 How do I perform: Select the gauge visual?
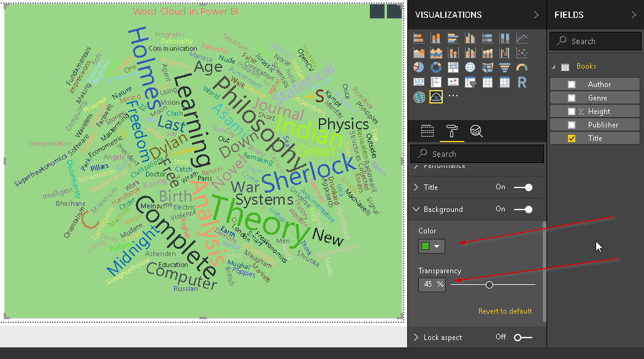[x=522, y=67]
